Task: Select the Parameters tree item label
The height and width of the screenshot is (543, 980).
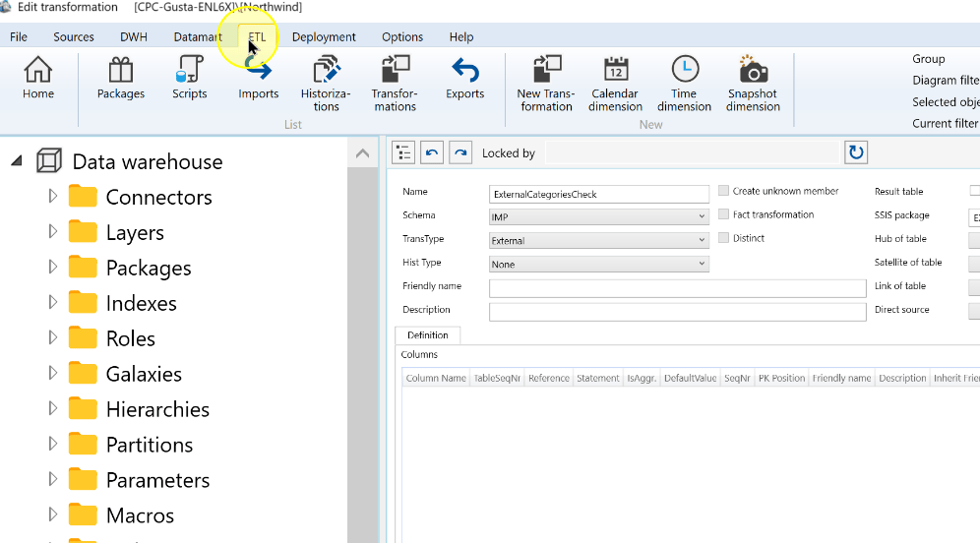Action: (158, 480)
